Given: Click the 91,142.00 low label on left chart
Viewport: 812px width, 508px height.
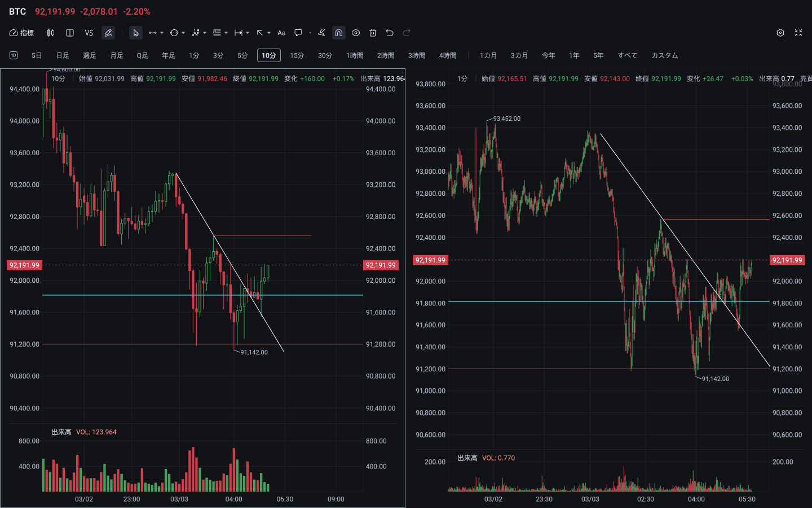Looking at the screenshot, I should [254, 352].
